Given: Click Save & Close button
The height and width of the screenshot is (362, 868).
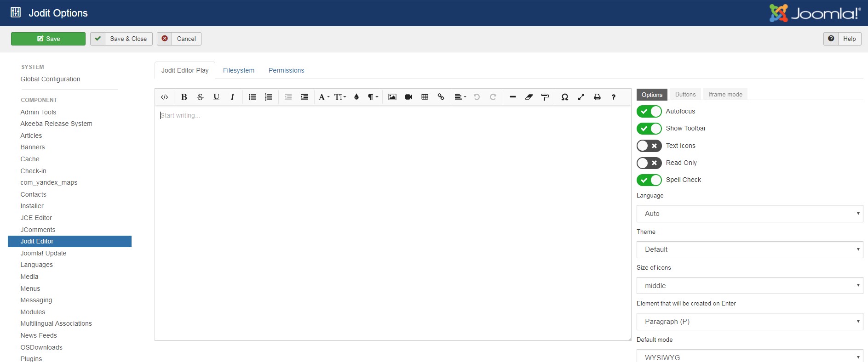Looking at the screenshot, I should pos(121,39).
